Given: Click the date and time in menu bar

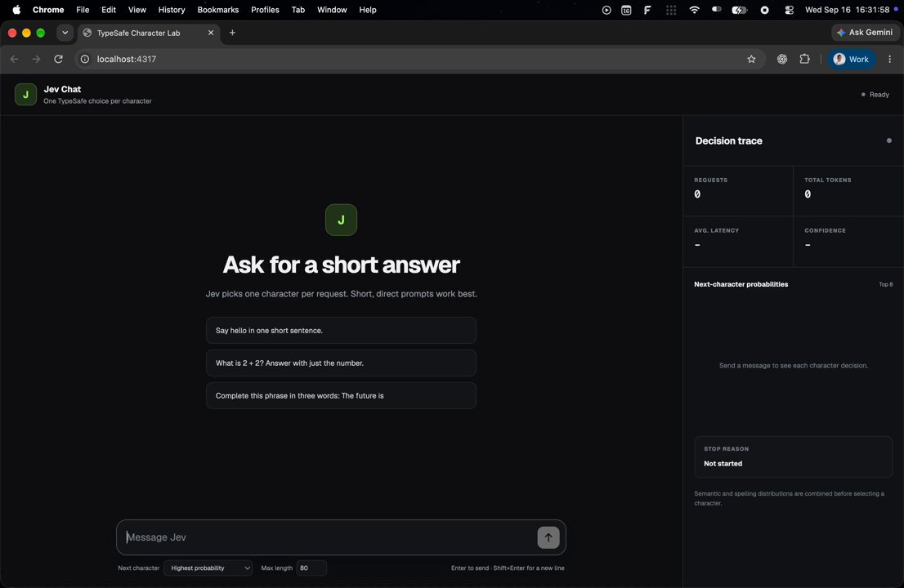Looking at the screenshot, I should point(848,10).
